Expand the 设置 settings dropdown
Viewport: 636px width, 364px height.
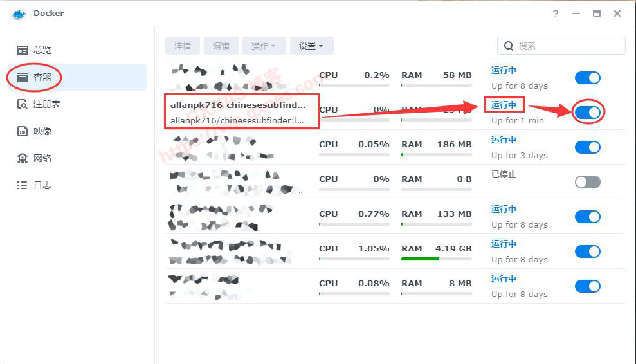pos(311,46)
